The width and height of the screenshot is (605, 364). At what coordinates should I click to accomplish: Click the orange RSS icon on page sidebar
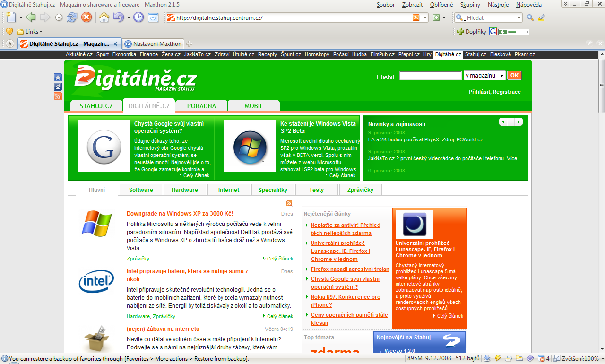coord(58,96)
